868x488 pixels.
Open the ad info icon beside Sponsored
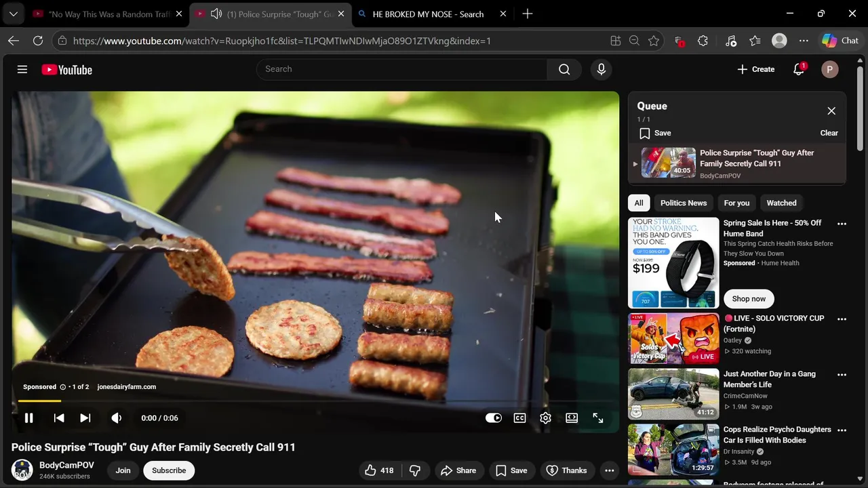[x=63, y=387]
